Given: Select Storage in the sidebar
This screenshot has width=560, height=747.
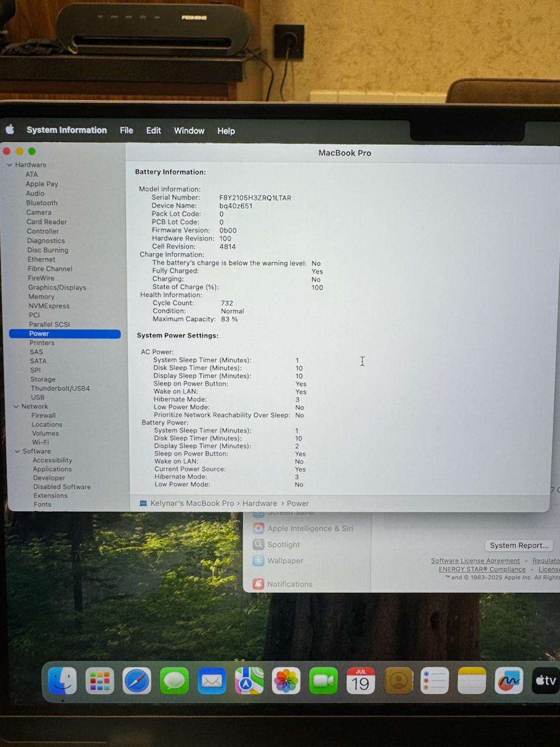Looking at the screenshot, I should 43,379.
